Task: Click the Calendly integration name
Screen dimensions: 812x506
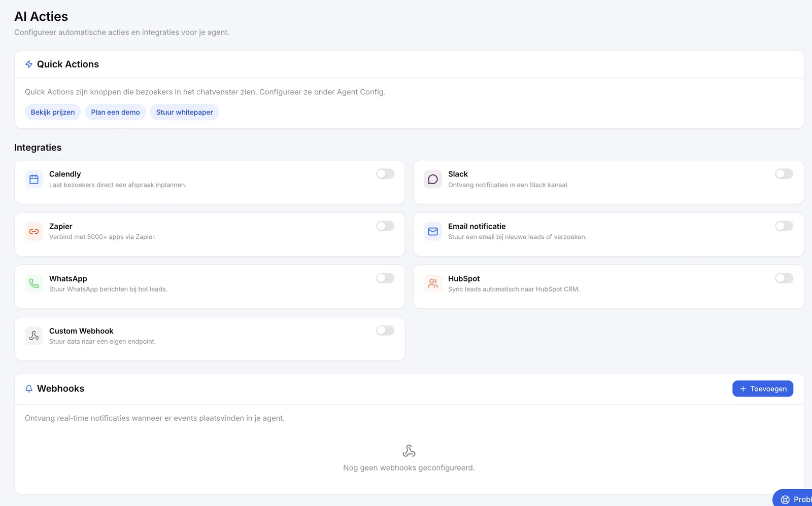Action: [65, 174]
